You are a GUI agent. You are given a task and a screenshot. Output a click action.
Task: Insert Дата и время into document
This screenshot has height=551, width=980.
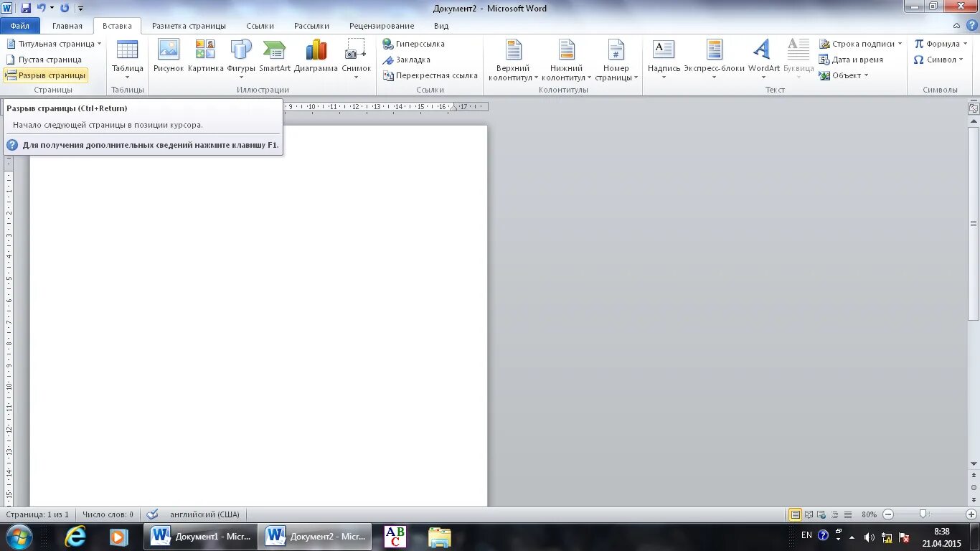click(852, 60)
